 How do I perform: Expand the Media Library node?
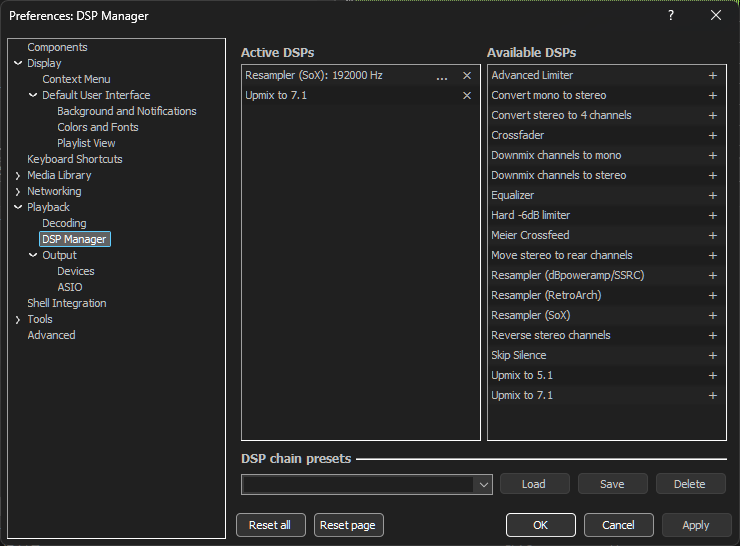(18, 176)
